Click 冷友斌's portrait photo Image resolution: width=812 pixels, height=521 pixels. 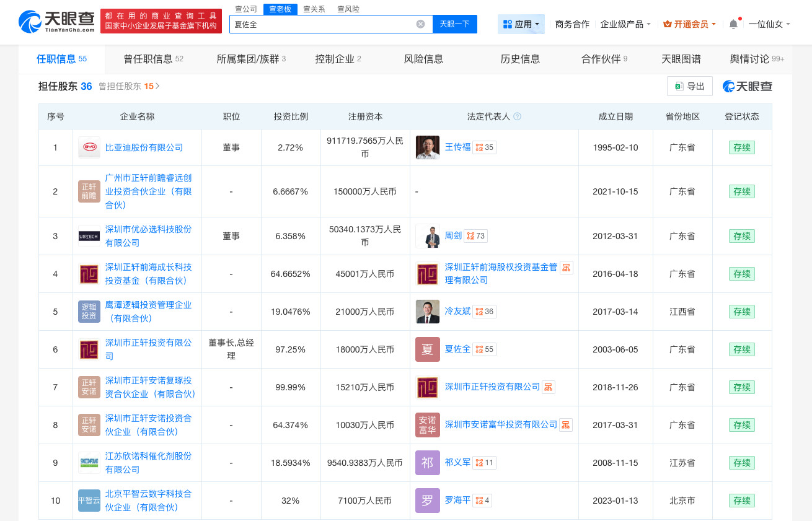(428, 312)
